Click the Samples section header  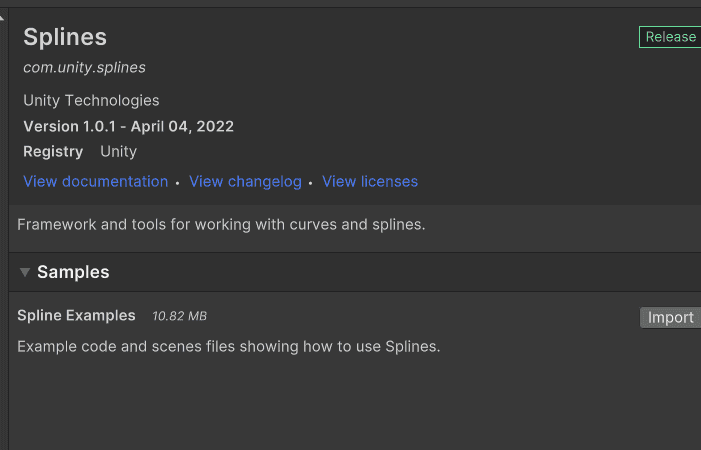point(73,272)
